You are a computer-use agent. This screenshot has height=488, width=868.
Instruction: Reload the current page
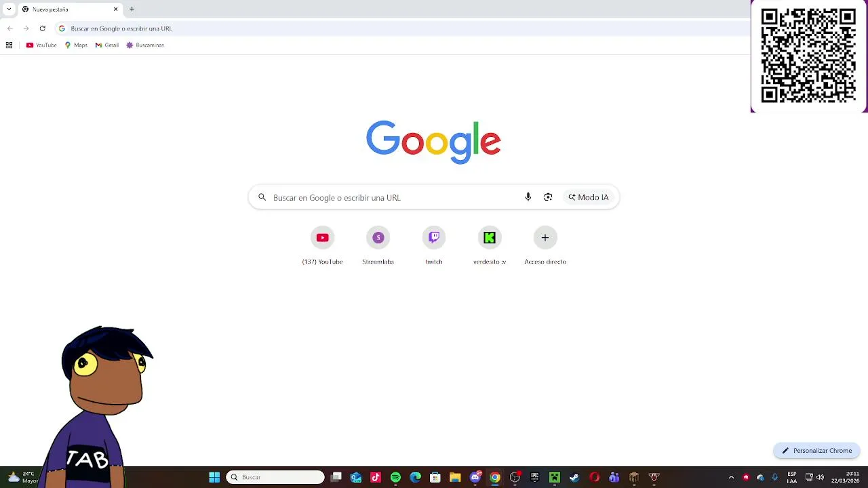point(42,28)
